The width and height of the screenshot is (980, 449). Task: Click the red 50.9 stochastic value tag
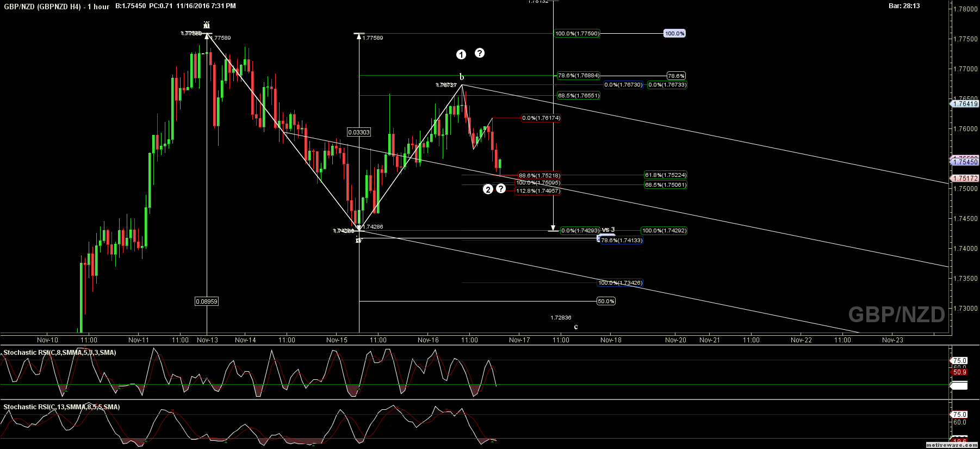[x=959, y=373]
